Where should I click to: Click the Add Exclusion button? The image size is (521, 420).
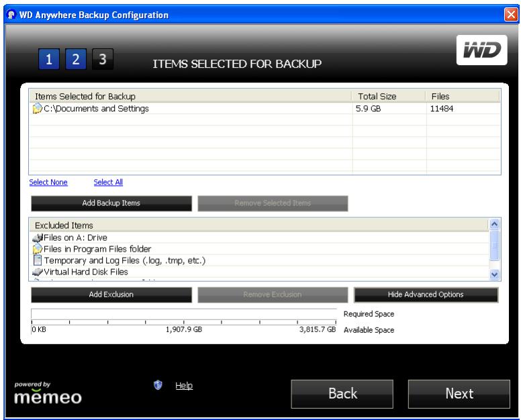point(111,295)
